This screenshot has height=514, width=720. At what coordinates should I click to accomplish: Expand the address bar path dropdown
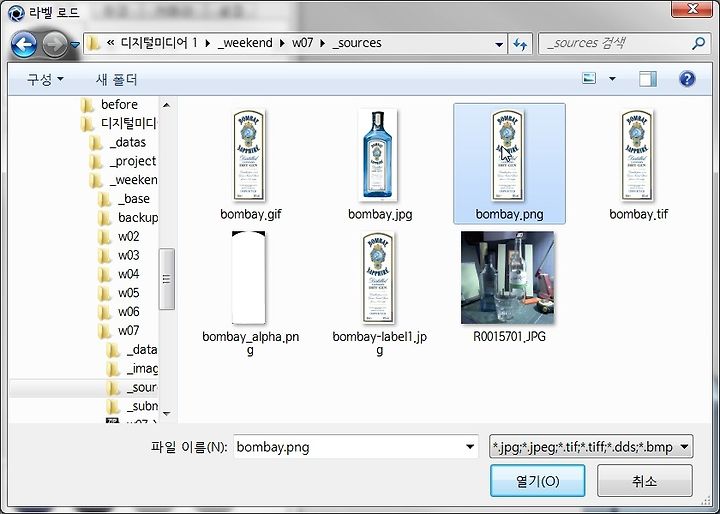click(499, 45)
